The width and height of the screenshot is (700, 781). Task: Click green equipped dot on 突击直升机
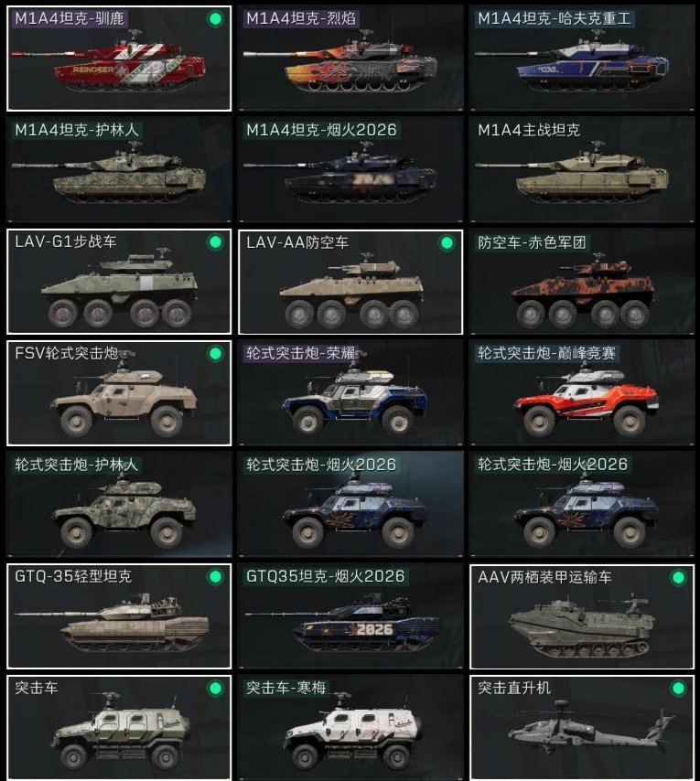[x=678, y=689]
